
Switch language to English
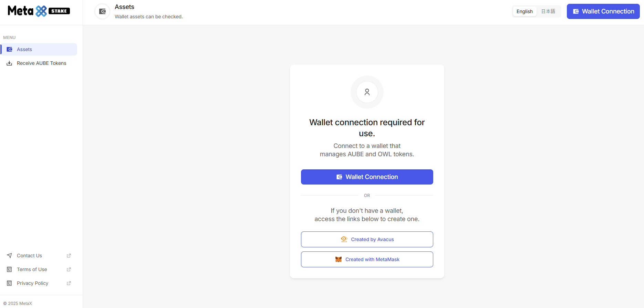(524, 11)
